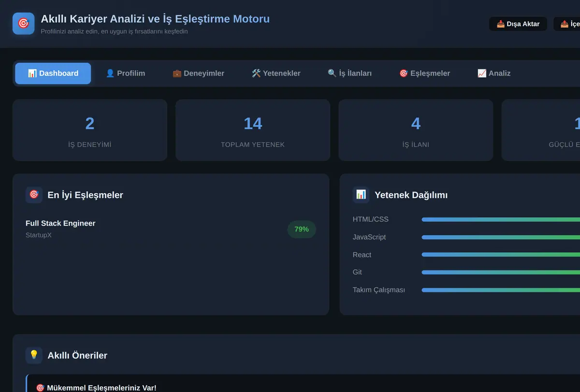This screenshot has width=580, height=392.
Task: Go to the Deneyimler tab
Action: coord(198,73)
